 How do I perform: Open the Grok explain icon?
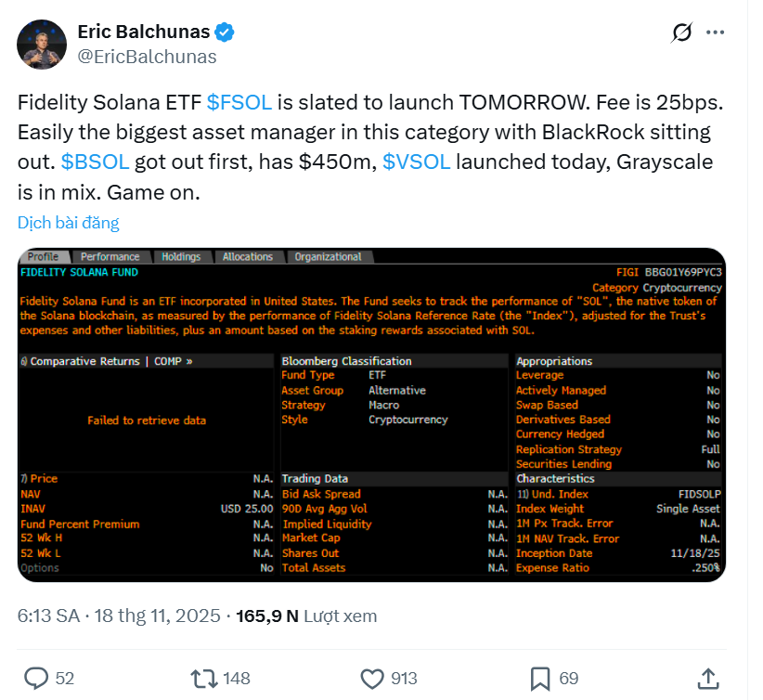point(681,33)
